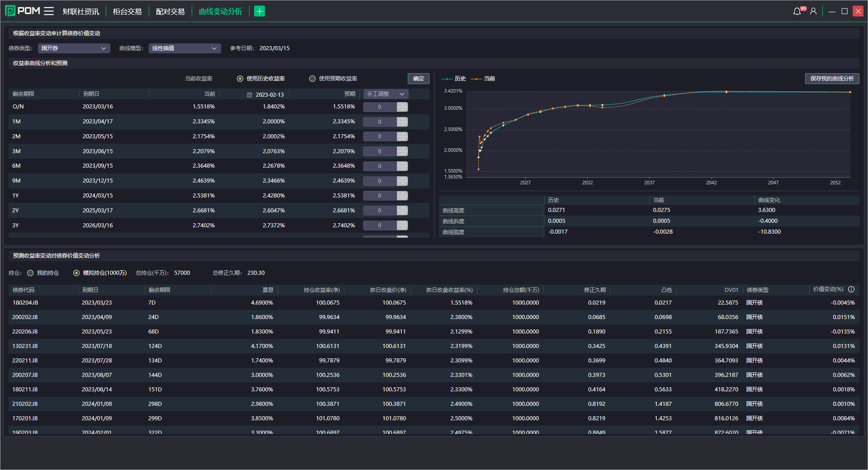Toggle the 历史 legend marker in chart
This screenshot has width=868, height=470.
pos(447,79)
